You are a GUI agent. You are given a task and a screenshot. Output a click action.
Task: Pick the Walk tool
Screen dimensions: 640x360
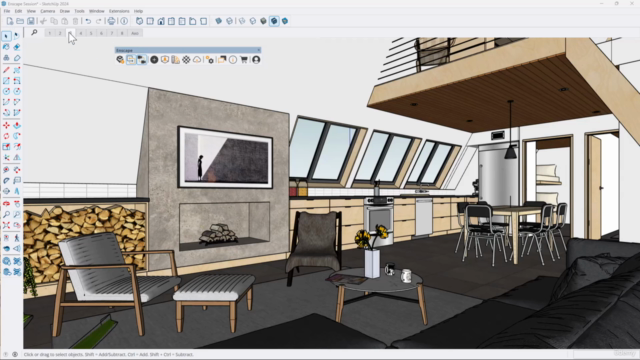(17, 238)
